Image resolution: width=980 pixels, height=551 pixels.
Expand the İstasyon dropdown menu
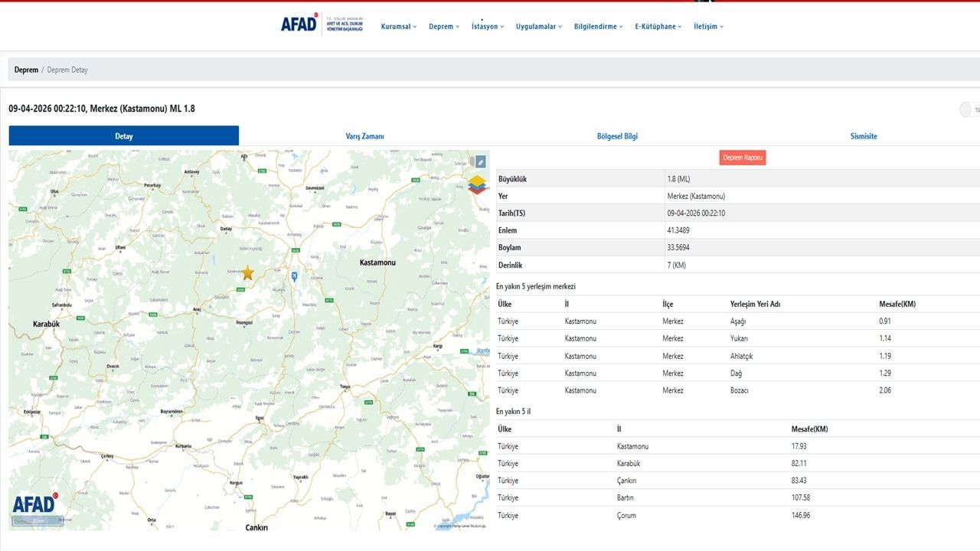(488, 27)
